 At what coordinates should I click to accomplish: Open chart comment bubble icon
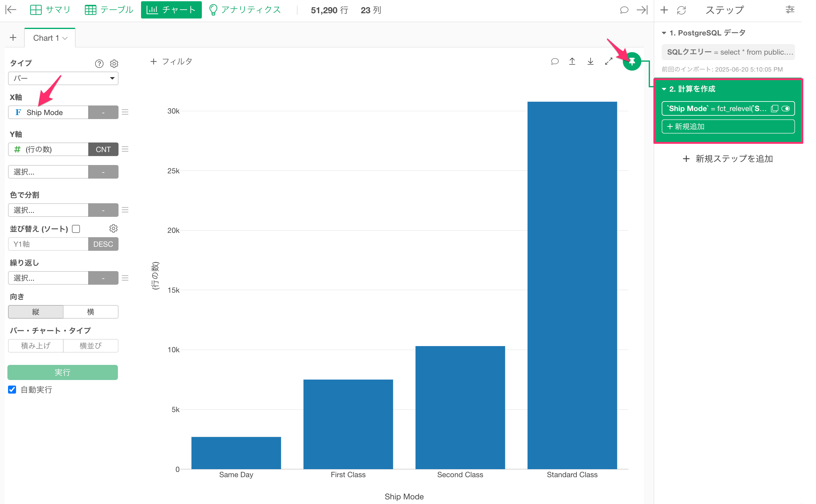coord(555,61)
